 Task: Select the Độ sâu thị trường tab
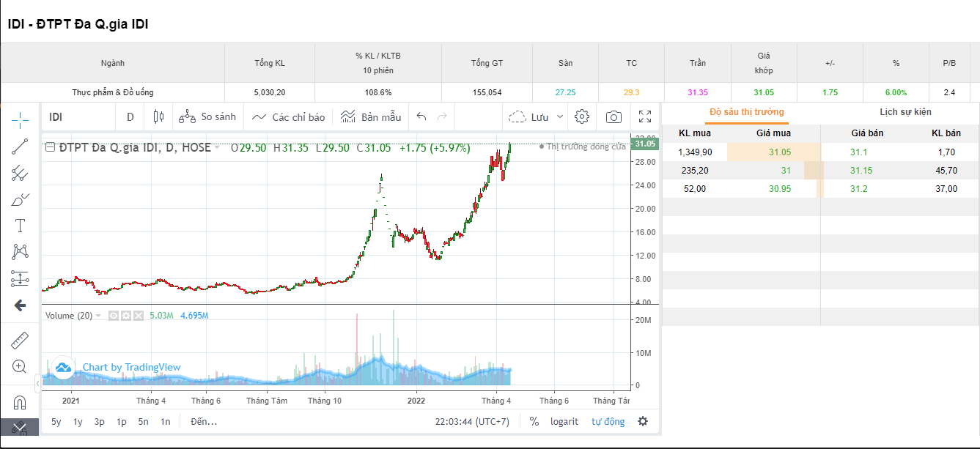pos(747,112)
